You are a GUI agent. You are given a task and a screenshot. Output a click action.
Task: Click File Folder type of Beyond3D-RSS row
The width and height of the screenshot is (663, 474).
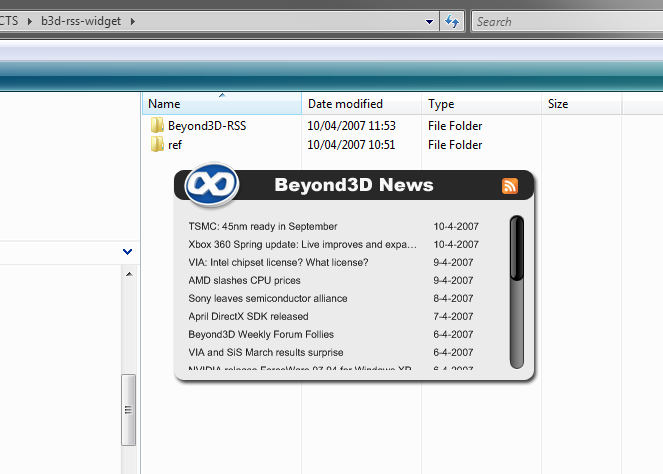click(455, 126)
